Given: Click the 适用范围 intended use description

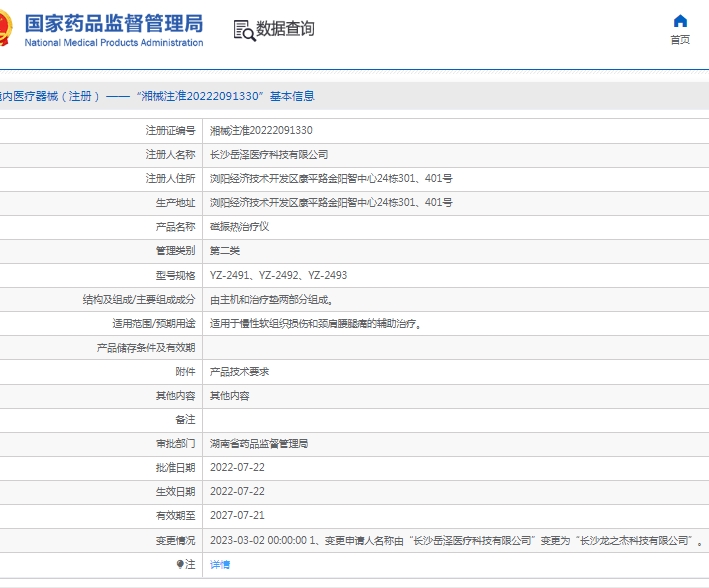Looking at the screenshot, I should point(316,323).
